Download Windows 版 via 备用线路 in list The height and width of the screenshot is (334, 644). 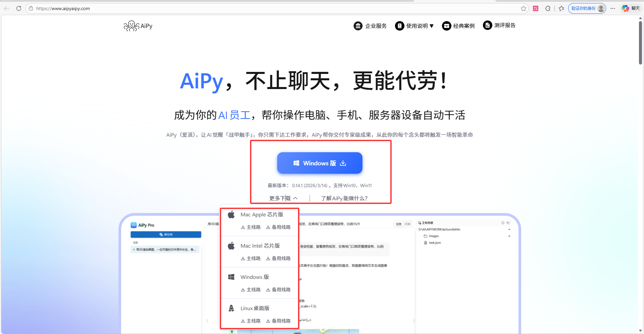click(x=278, y=290)
